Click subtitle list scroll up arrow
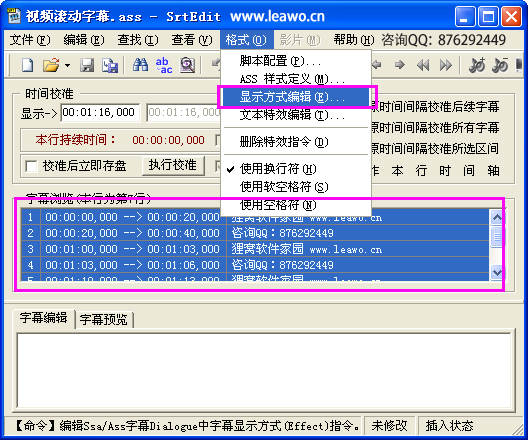Screen dimensions: 528x440 [497, 217]
